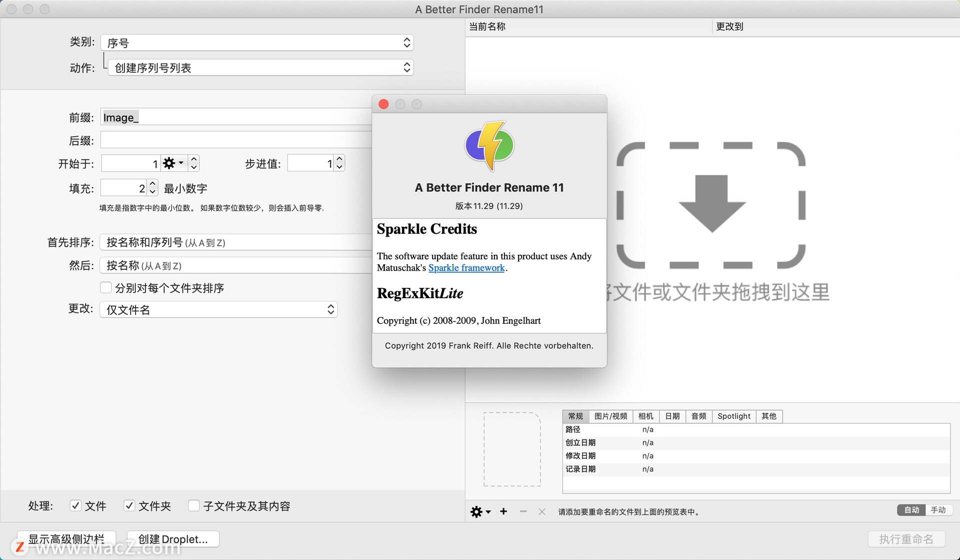Open the 更改 dropdown showing 仅文件名
This screenshot has width=960, height=560.
point(218,309)
